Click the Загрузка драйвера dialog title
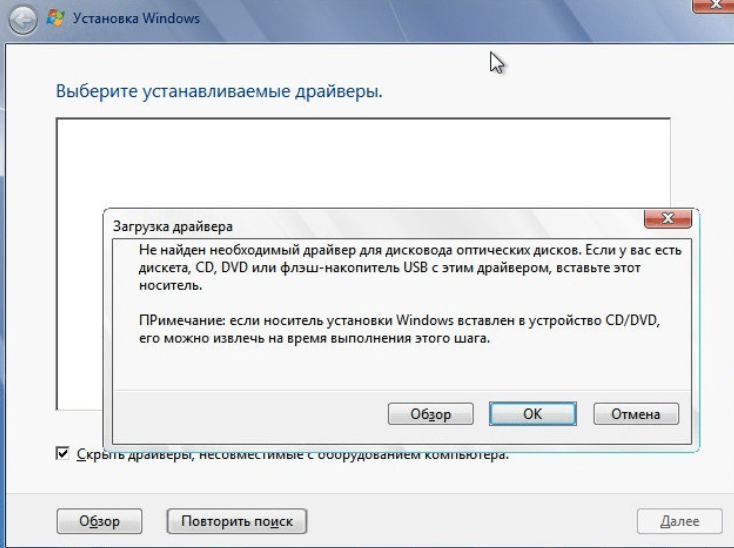Screen dimensions: 734x548 pos(173,227)
